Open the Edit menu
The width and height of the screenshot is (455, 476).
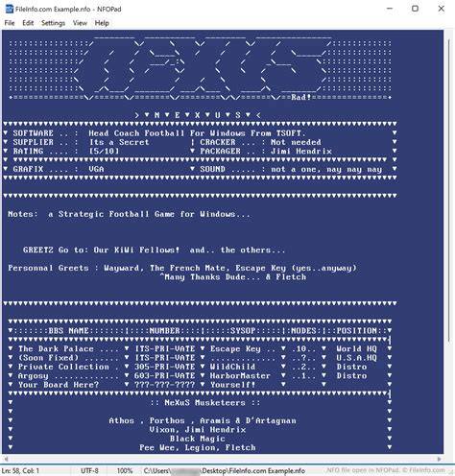coord(28,23)
